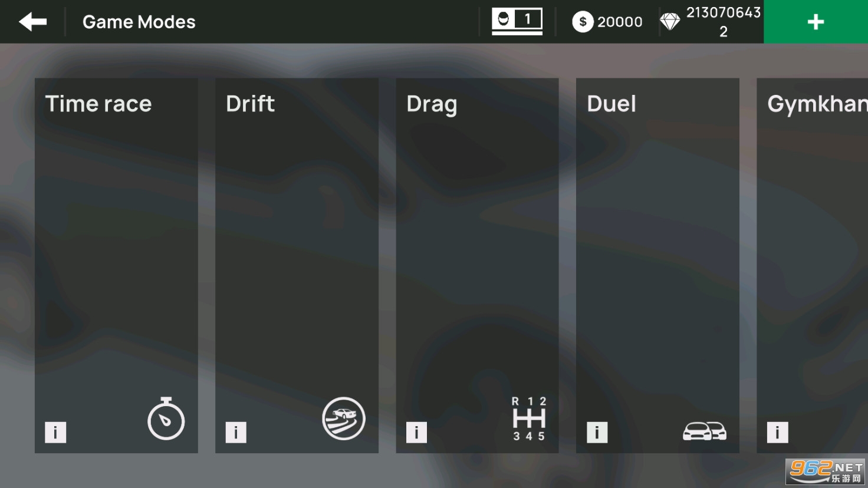Tap the diamond gems icon
Viewport: 868px width, 488px height.
(x=670, y=22)
